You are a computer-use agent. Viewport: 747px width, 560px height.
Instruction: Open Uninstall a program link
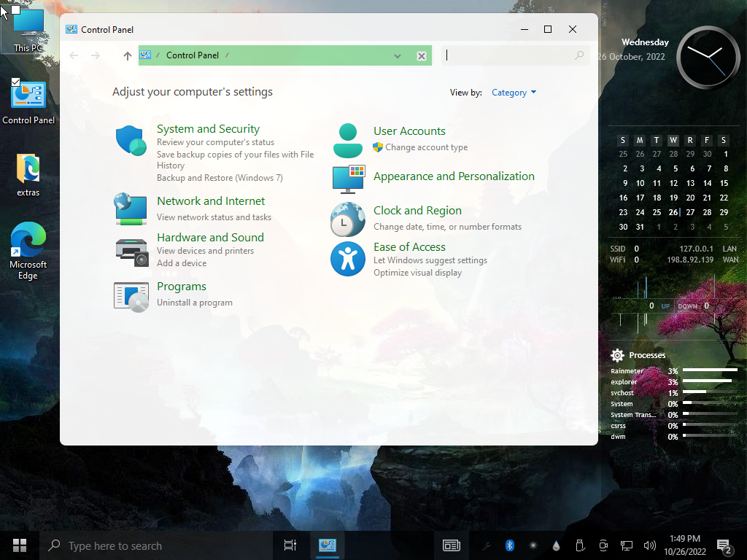click(195, 303)
